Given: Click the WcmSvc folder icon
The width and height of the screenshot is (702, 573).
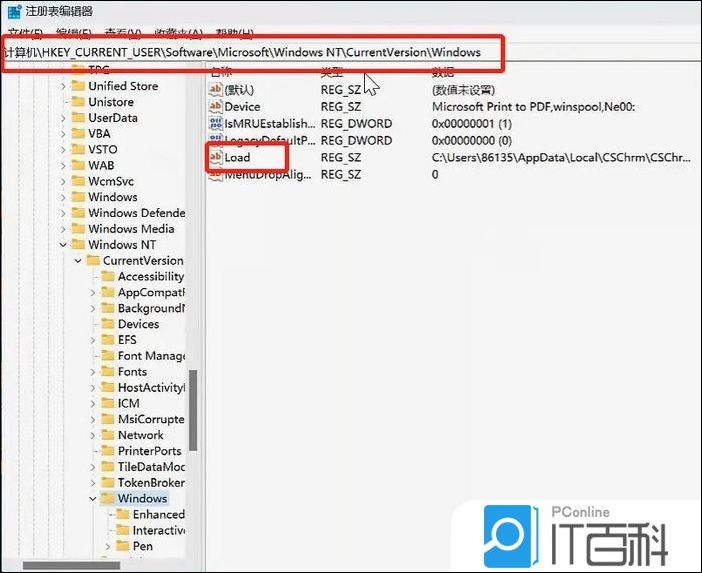Looking at the screenshot, I should click(78, 181).
